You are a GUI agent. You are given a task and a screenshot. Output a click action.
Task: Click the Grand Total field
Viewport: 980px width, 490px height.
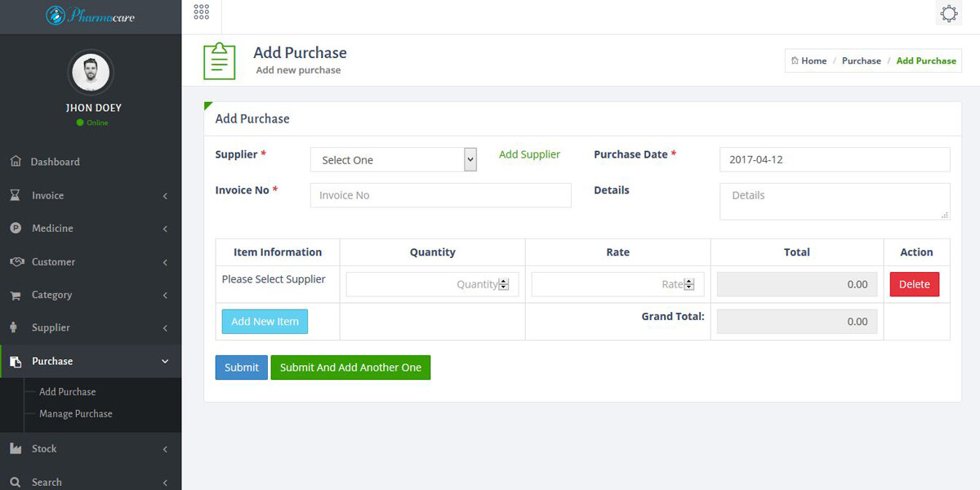point(797,322)
